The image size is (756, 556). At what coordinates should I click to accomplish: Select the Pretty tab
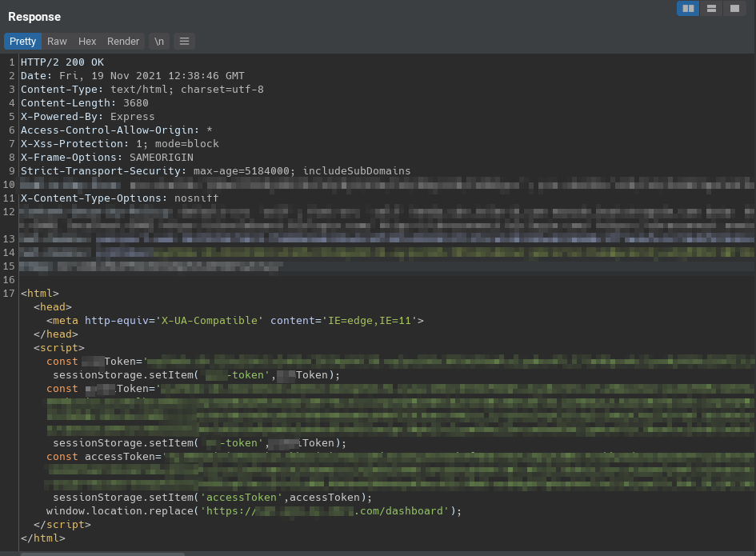tap(22, 42)
